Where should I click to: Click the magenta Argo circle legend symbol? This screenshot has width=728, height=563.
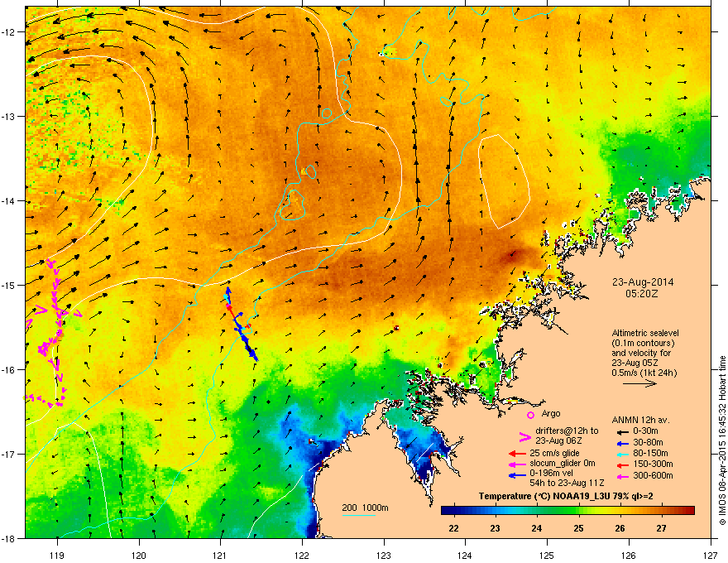(530, 415)
